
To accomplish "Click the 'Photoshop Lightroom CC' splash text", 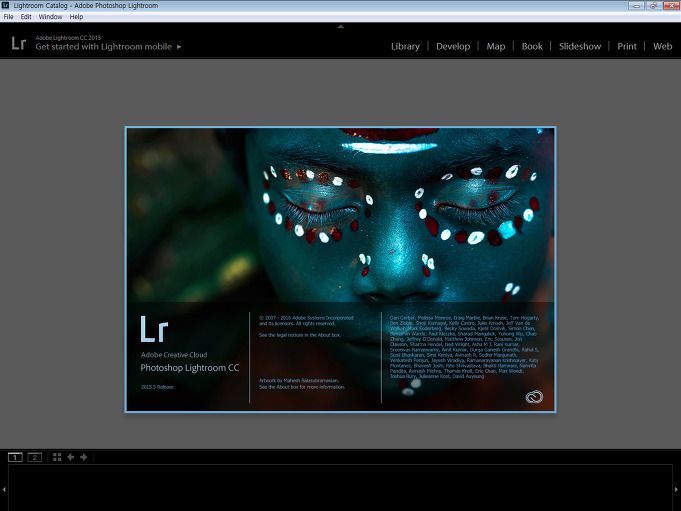I will pyautogui.click(x=190, y=368).
